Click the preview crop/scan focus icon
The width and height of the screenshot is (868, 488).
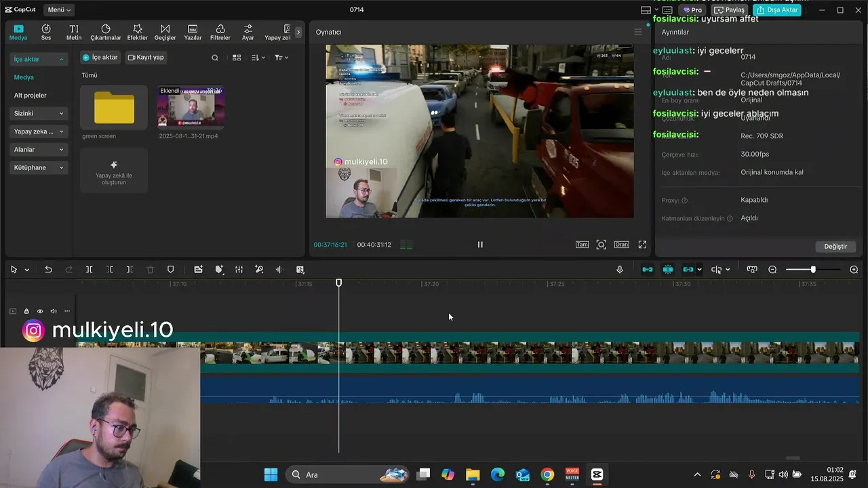coord(601,245)
